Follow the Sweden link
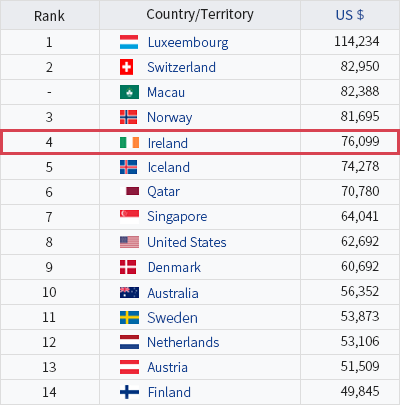The width and height of the screenshot is (400, 405). (x=172, y=317)
